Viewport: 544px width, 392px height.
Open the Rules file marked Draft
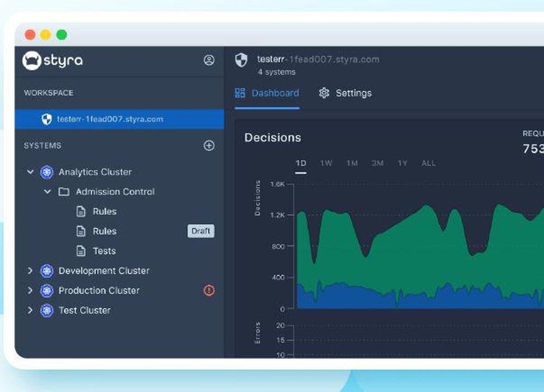105,231
